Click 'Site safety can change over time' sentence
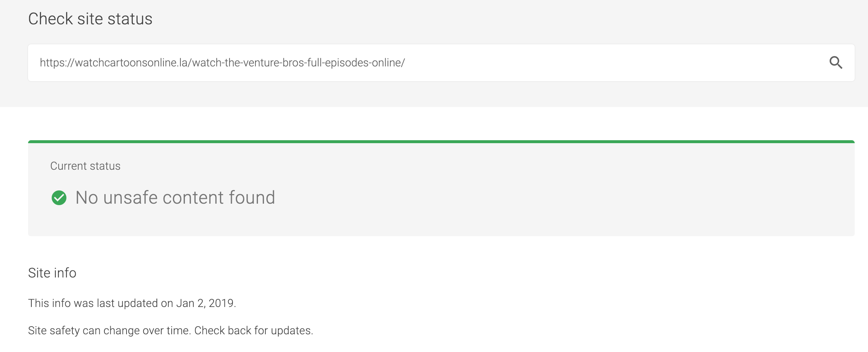This screenshot has width=868, height=352. coord(110,330)
